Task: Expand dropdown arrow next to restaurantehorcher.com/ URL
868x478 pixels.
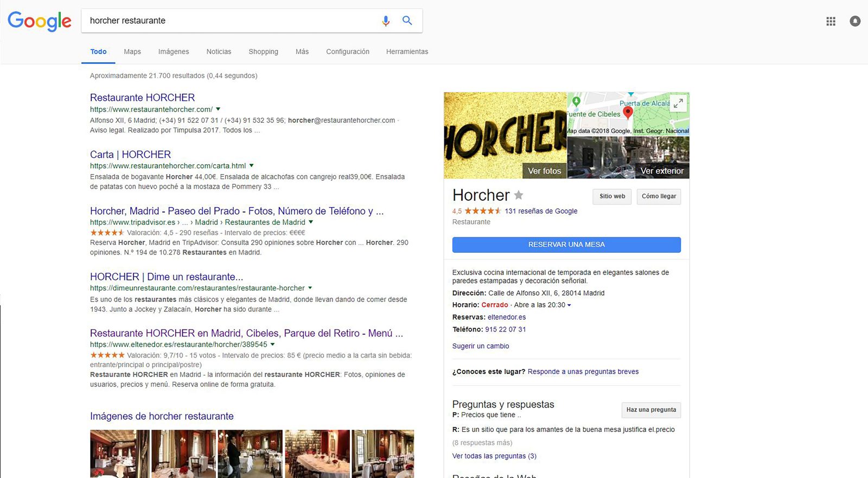Action: pyautogui.click(x=218, y=109)
